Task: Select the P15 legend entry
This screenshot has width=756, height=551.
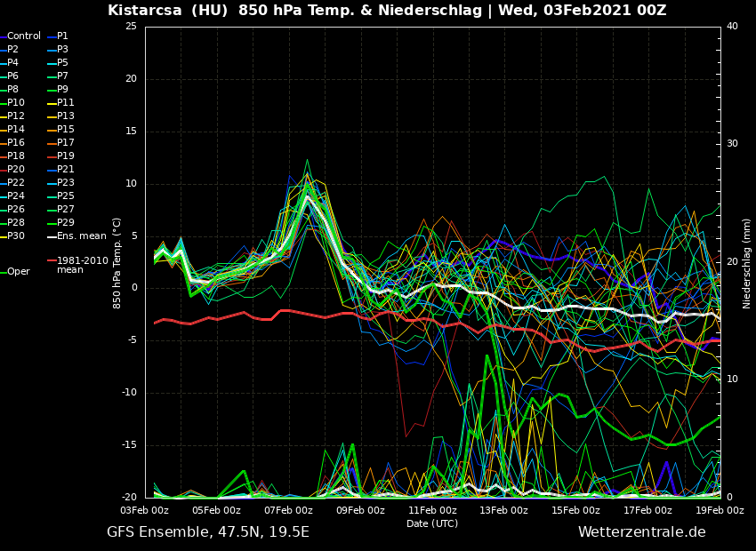Action: coord(66,130)
